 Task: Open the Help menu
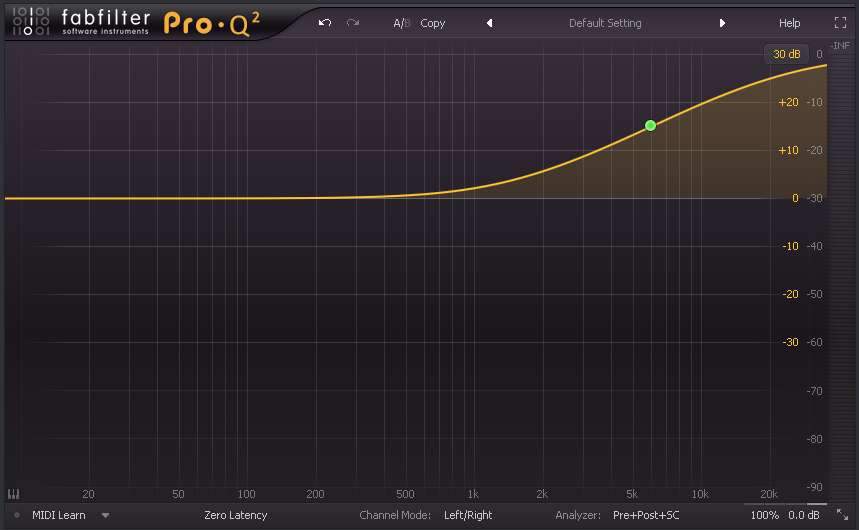click(789, 23)
